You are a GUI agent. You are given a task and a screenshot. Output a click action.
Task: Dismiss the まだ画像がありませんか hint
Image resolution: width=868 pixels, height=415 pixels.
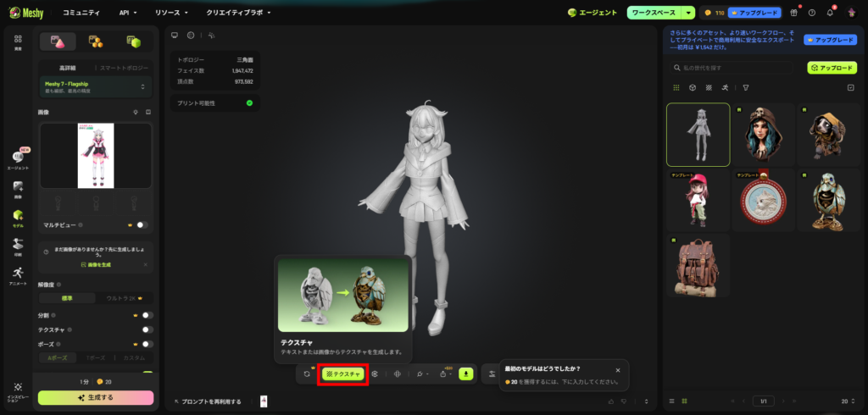(146, 265)
